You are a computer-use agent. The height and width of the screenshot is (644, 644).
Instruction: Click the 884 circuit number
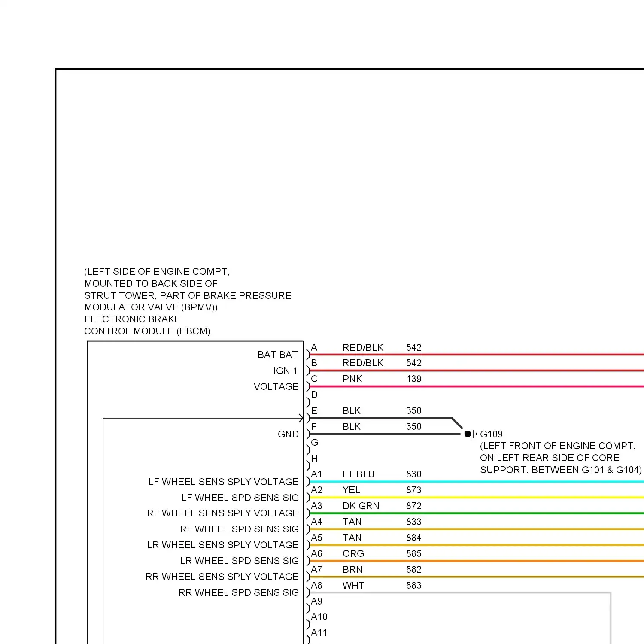(x=414, y=538)
